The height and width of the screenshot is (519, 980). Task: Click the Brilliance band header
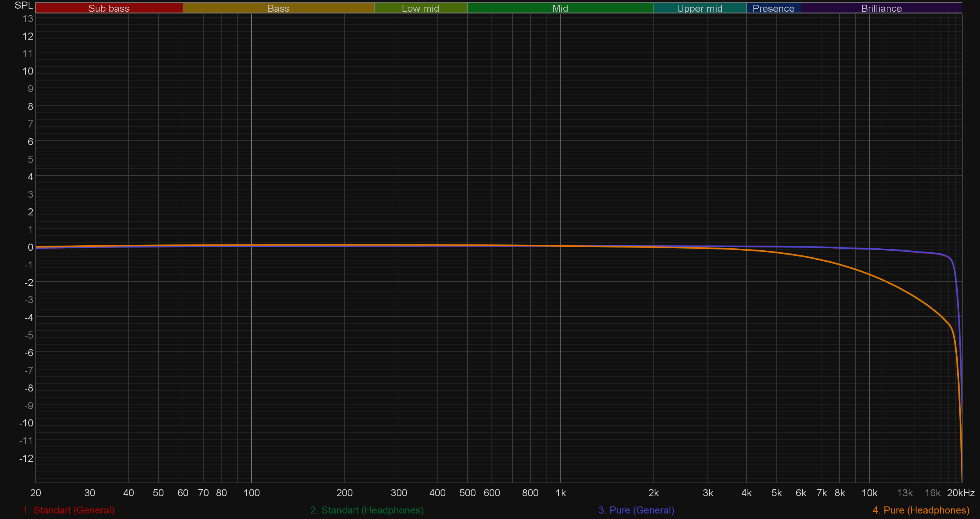pyautogui.click(x=881, y=8)
